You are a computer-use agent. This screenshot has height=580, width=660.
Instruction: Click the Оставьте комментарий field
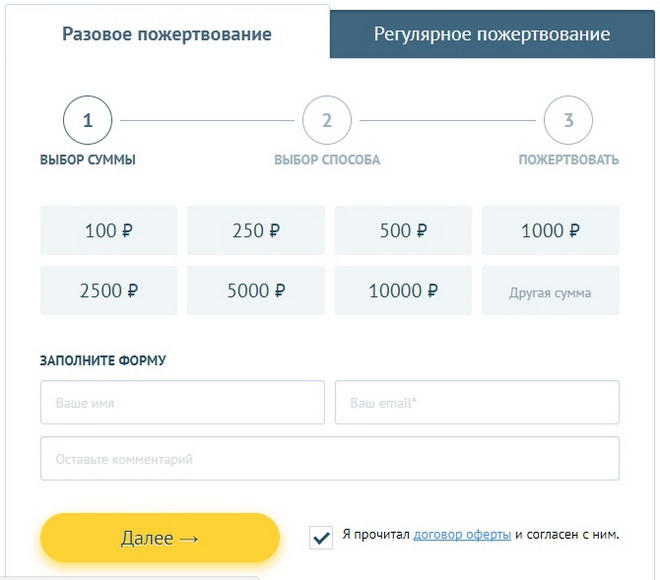[x=330, y=459]
